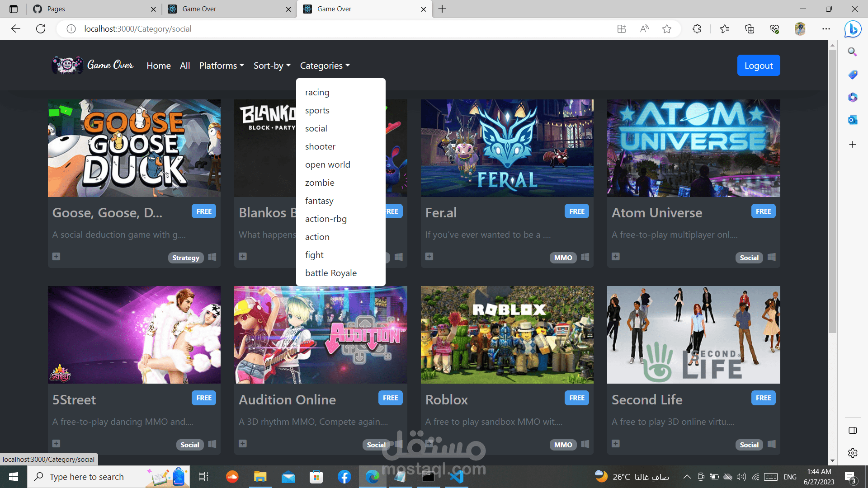The width and height of the screenshot is (868, 488).
Task: Select shooter from categories menu
Action: (320, 146)
